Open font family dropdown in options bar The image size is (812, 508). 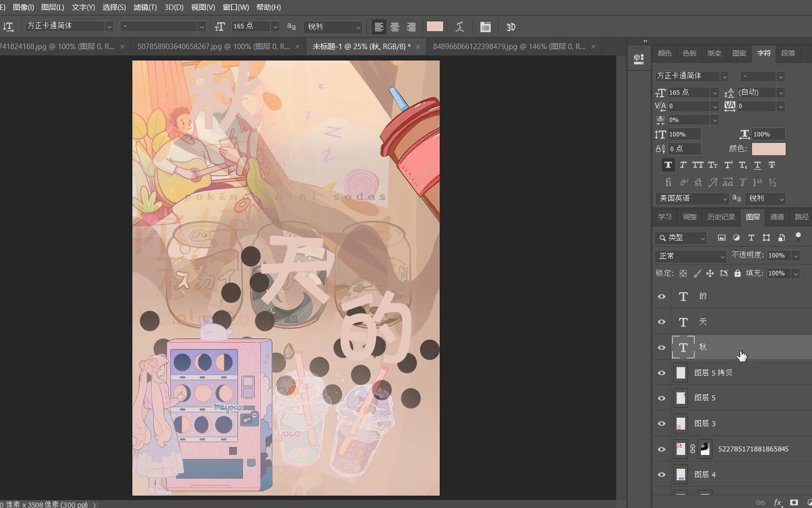coord(110,26)
